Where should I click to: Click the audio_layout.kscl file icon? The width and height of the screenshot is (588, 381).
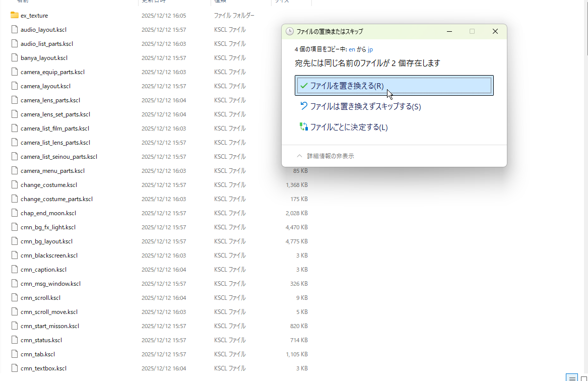[15, 30]
